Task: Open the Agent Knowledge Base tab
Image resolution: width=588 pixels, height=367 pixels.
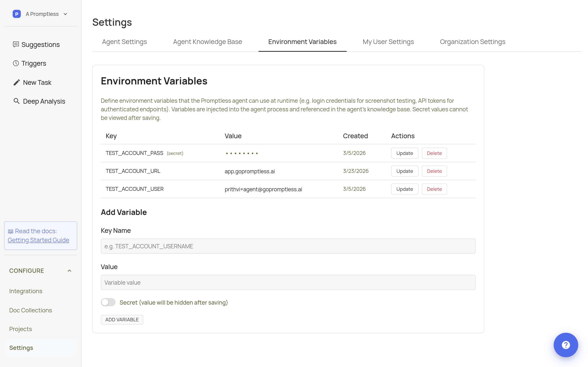Action: pos(207,42)
